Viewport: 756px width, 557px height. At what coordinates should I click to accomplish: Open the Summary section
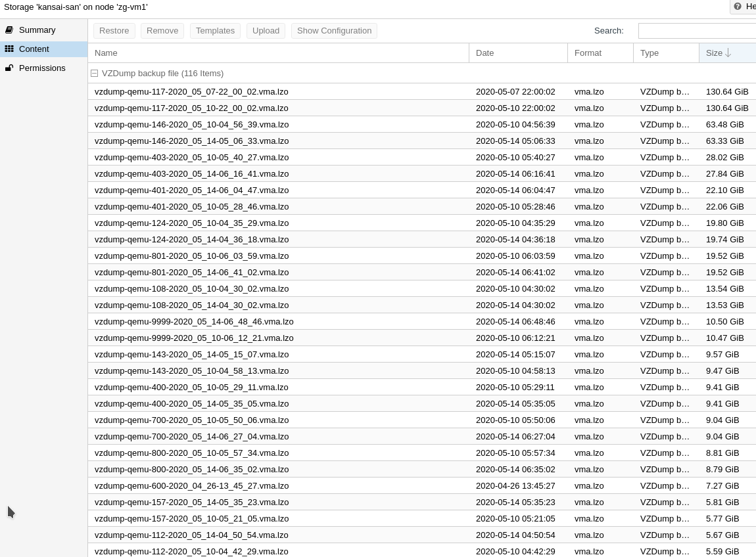44,30
